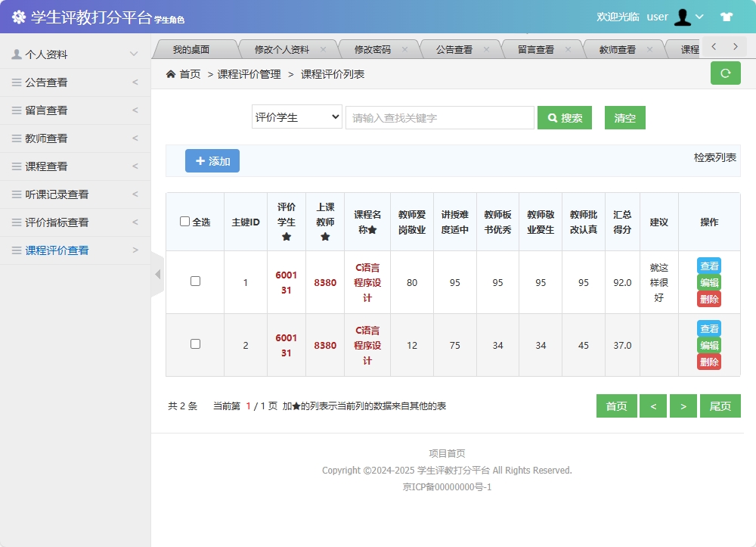Click the home icon in the breadcrumb
The image size is (756, 547).
(x=172, y=75)
